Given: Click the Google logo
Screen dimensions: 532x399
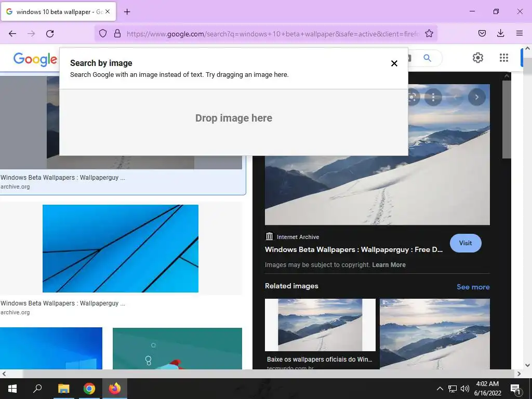Looking at the screenshot, I should 35,59.
